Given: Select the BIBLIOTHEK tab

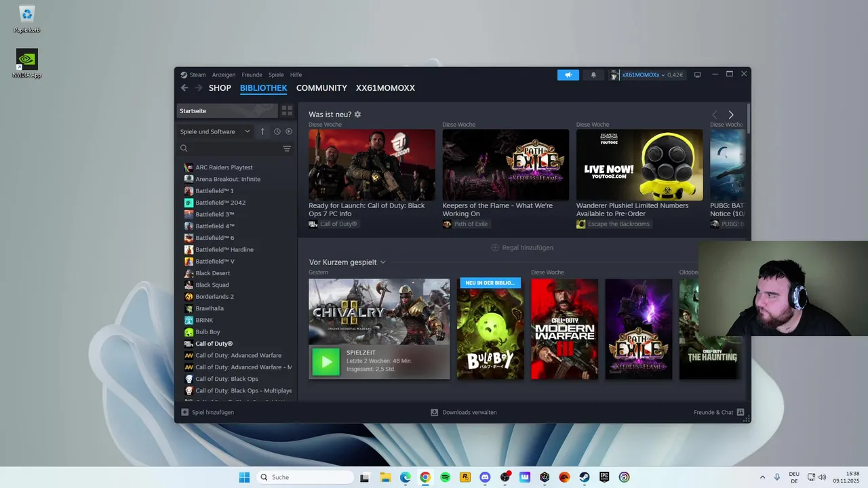Looking at the screenshot, I should (264, 88).
